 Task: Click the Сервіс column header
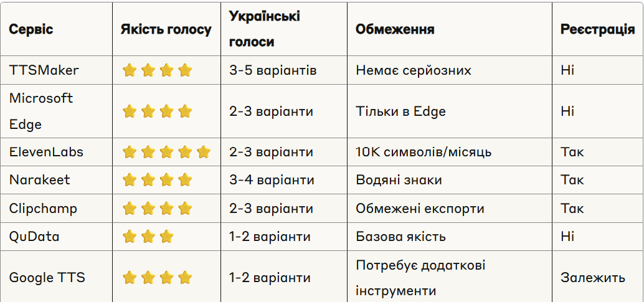click(x=31, y=29)
